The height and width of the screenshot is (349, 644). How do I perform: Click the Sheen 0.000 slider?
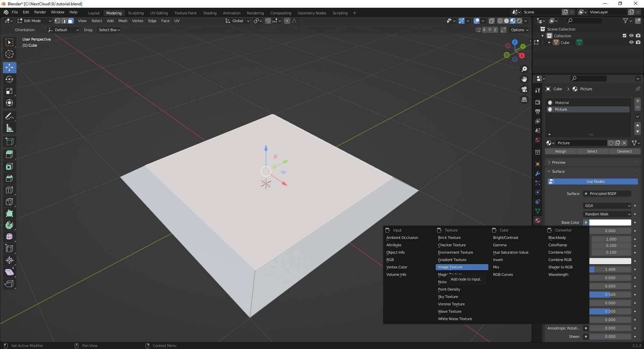pyautogui.click(x=610, y=337)
